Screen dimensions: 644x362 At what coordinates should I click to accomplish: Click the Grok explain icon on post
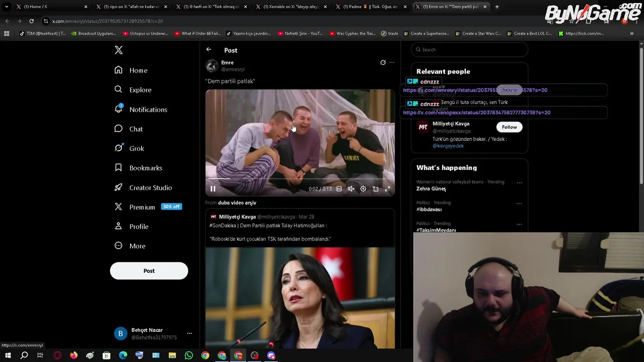tap(383, 62)
